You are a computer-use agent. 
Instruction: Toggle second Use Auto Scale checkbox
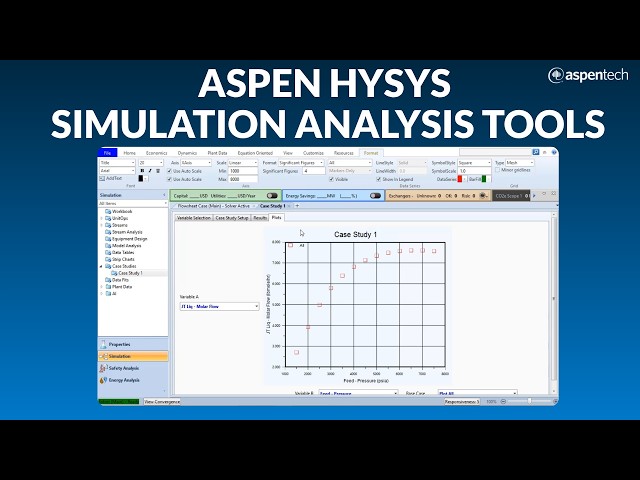pyautogui.click(x=169, y=179)
